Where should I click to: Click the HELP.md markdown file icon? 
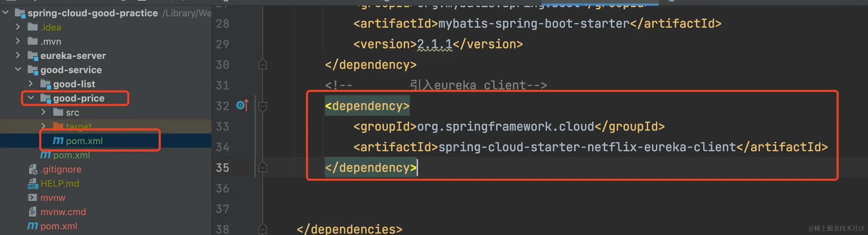(33, 184)
